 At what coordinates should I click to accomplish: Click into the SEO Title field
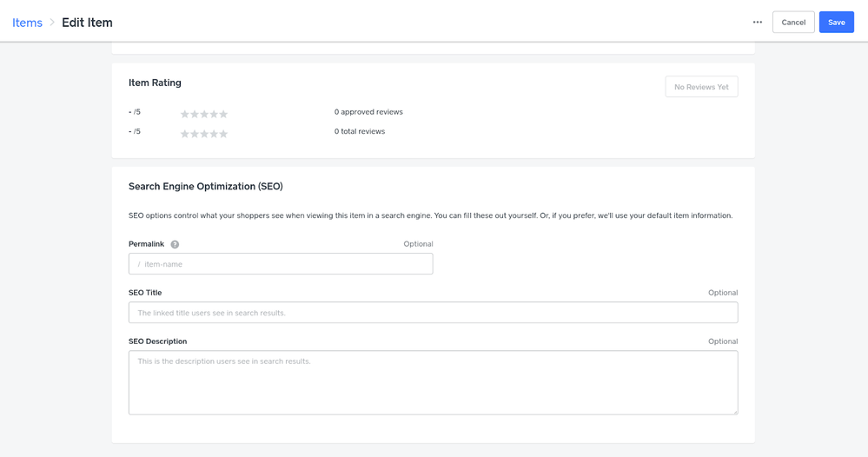point(433,313)
